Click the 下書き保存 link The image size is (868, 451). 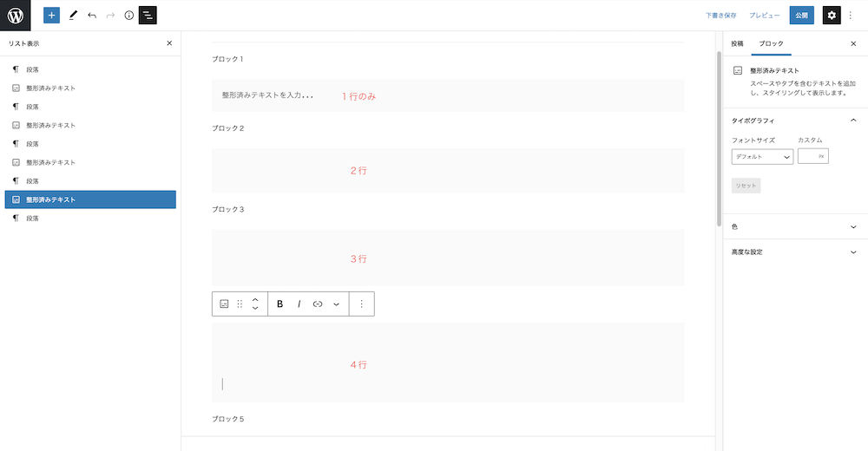click(x=720, y=16)
